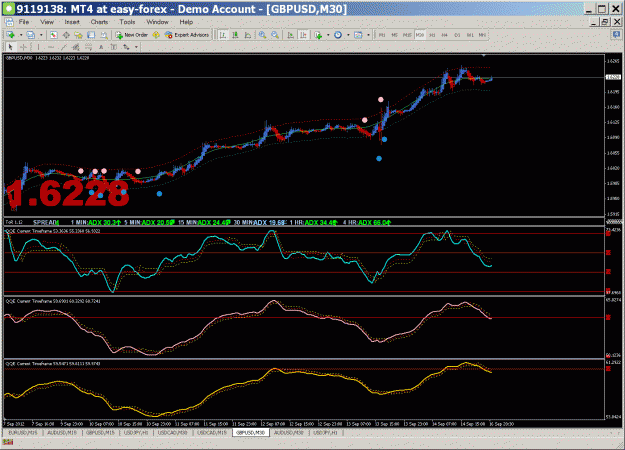Screen dimensions: 625x450
Task: Open the Indicators list icon
Action: [318, 35]
